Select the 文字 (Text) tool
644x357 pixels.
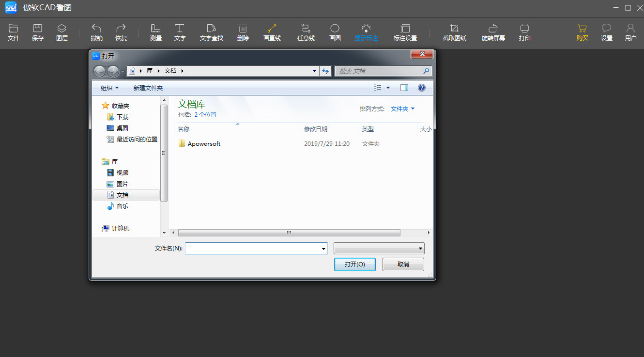(180, 32)
